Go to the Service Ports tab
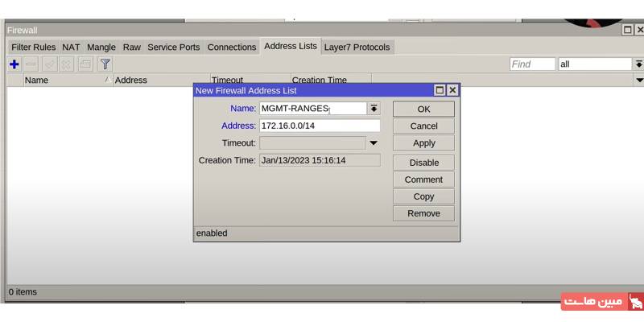644x322 pixels. click(174, 47)
